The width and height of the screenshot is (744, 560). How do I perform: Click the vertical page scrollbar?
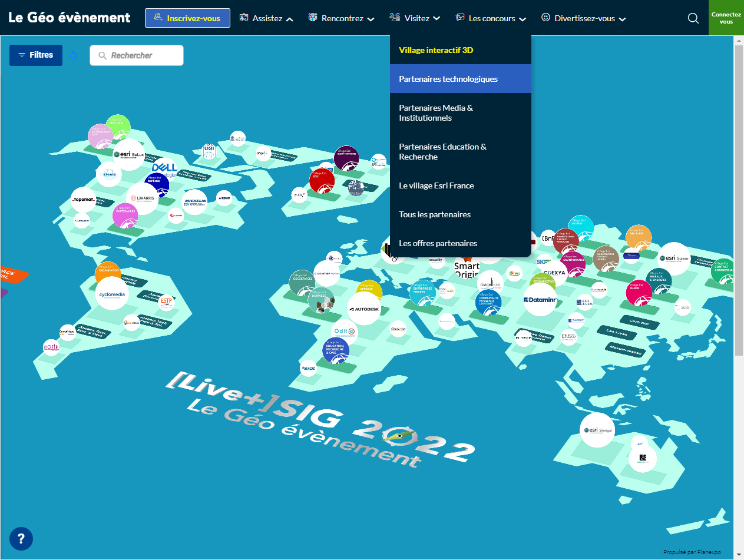click(x=739, y=200)
